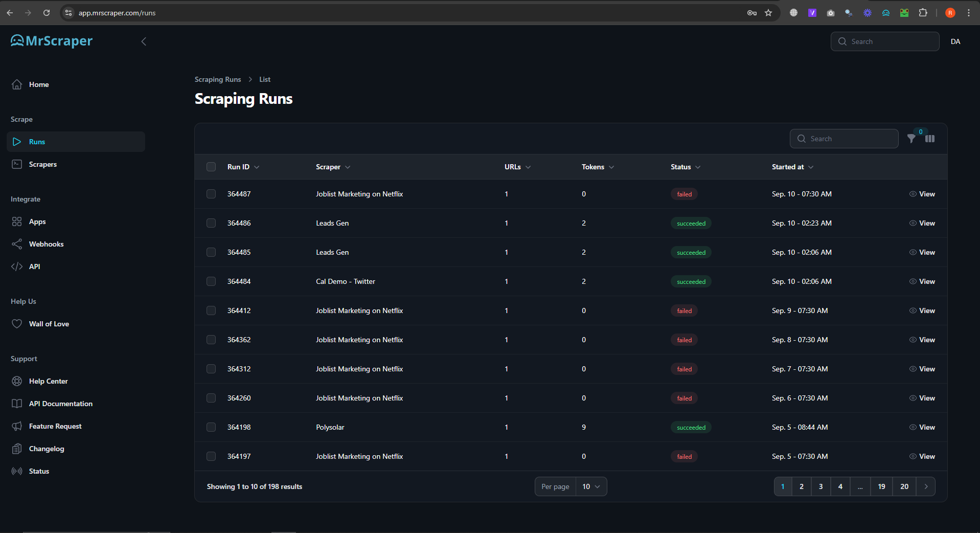The height and width of the screenshot is (533, 980).
Task: Open Help Center in the sidebar
Action: [76, 381]
